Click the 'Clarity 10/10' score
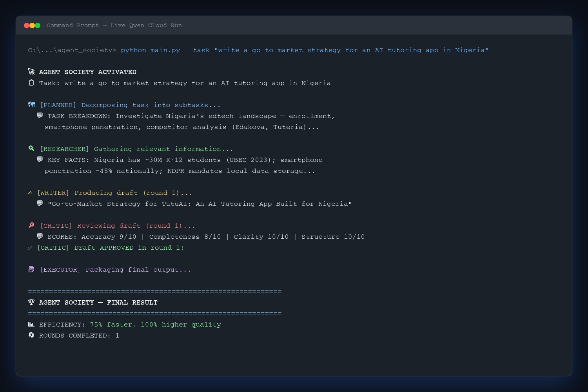588x392 pixels. [261, 237]
